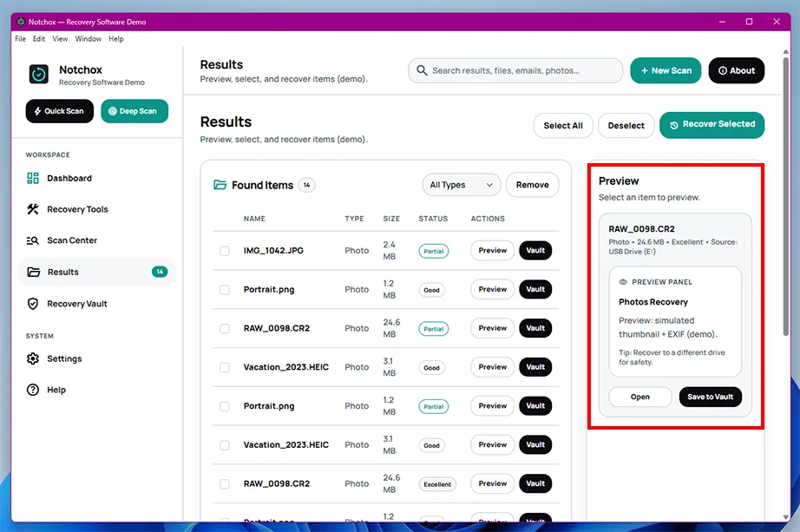Click the vertical scrollbar on right edge
The image size is (800, 532).
[786, 196]
